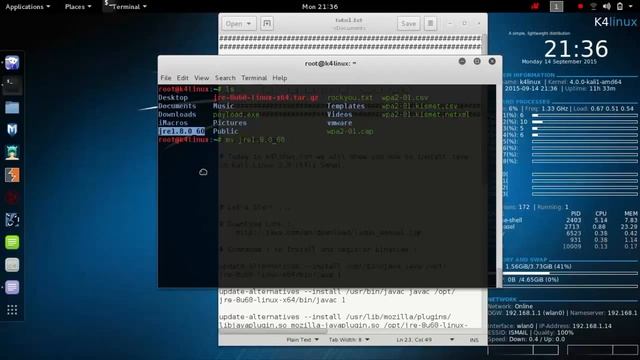640x360 pixels.
Task: Open Tab Width selector in gedit status bar
Action: point(349,340)
